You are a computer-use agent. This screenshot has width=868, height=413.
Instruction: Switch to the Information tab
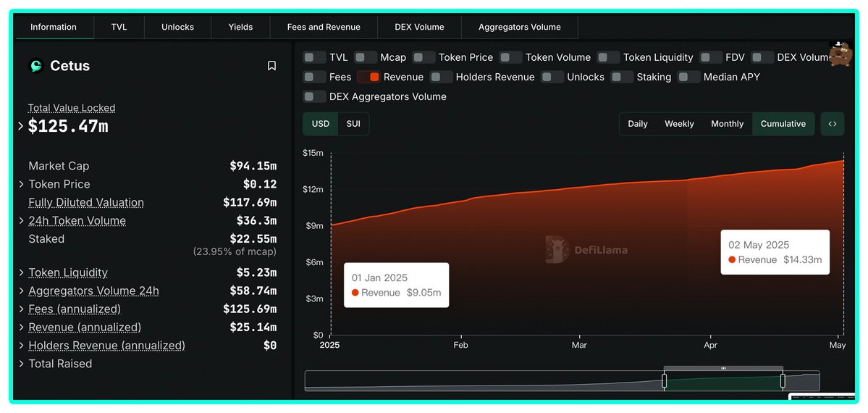pos(54,27)
